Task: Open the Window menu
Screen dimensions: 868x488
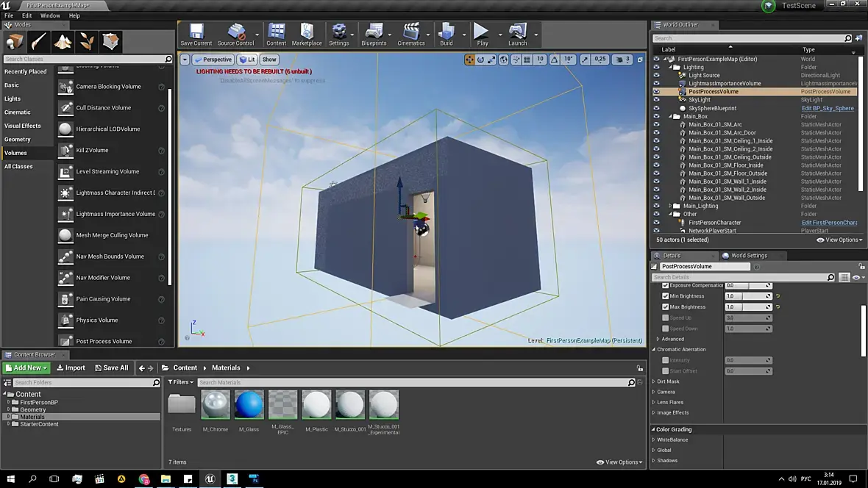Action: click(x=50, y=15)
